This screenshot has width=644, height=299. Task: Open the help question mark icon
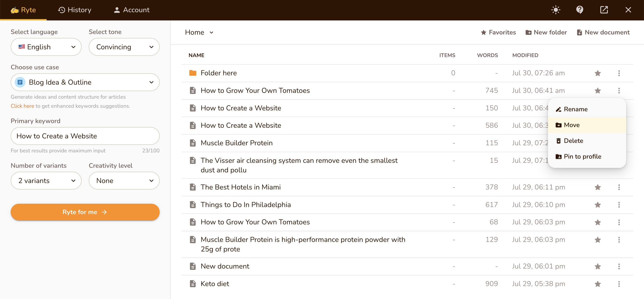pos(580,10)
